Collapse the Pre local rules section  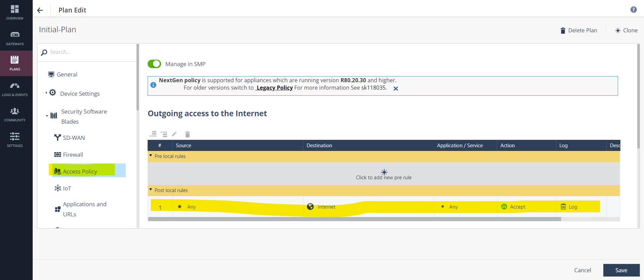point(151,156)
